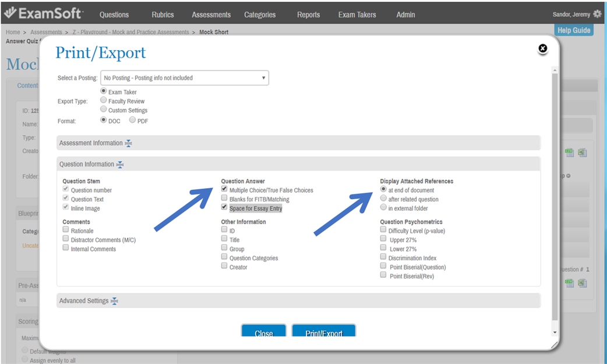The image size is (607, 364).
Task: Check the Question Categories checkbox
Action: [224, 257]
